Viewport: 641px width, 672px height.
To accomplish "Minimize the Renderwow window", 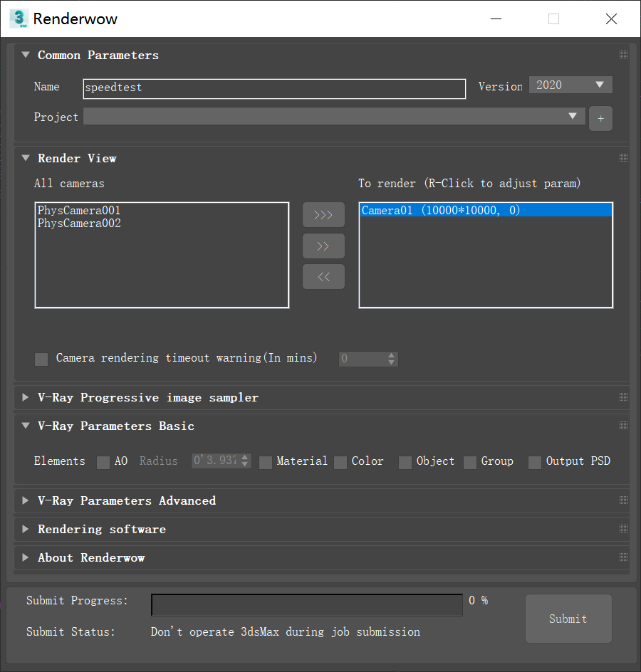I will pos(496,19).
